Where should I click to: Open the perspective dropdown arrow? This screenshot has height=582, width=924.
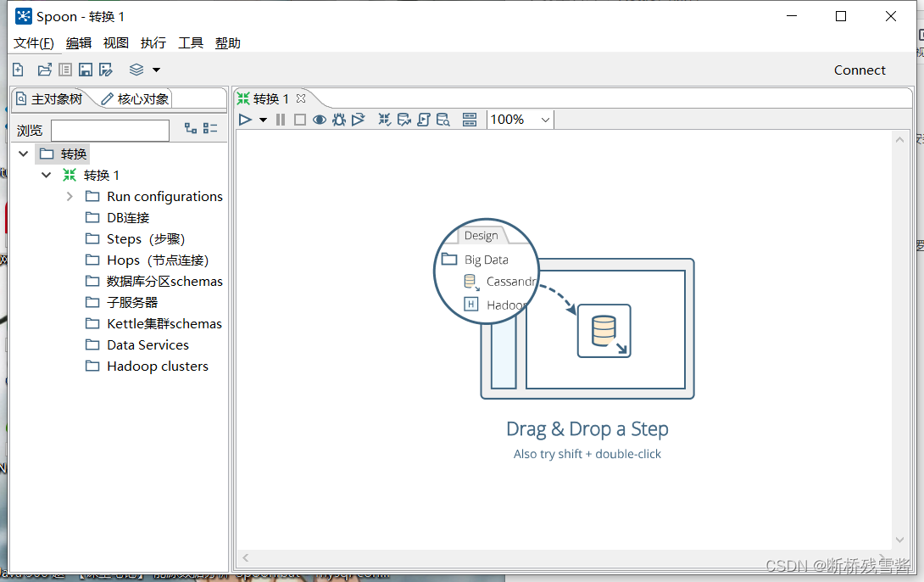(x=156, y=70)
